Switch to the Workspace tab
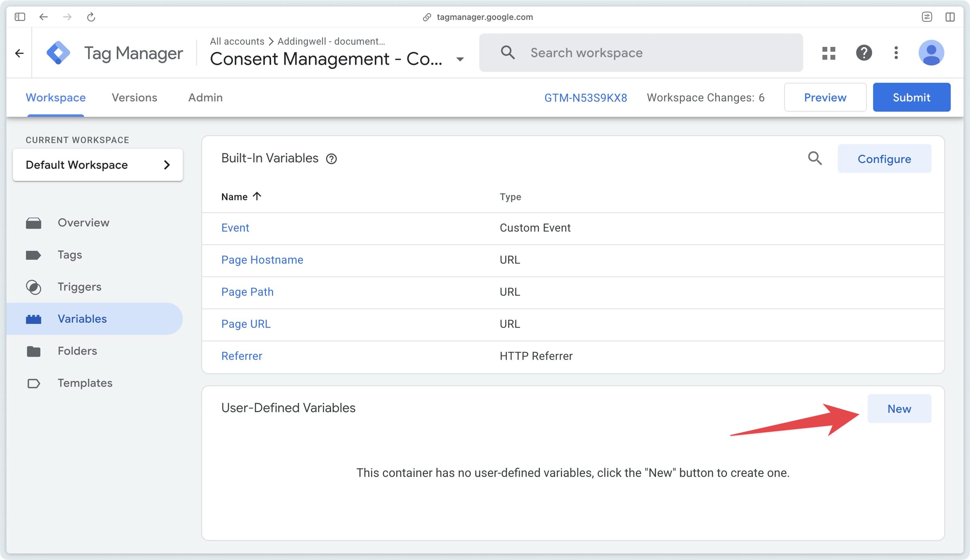This screenshot has width=970, height=560. (56, 97)
